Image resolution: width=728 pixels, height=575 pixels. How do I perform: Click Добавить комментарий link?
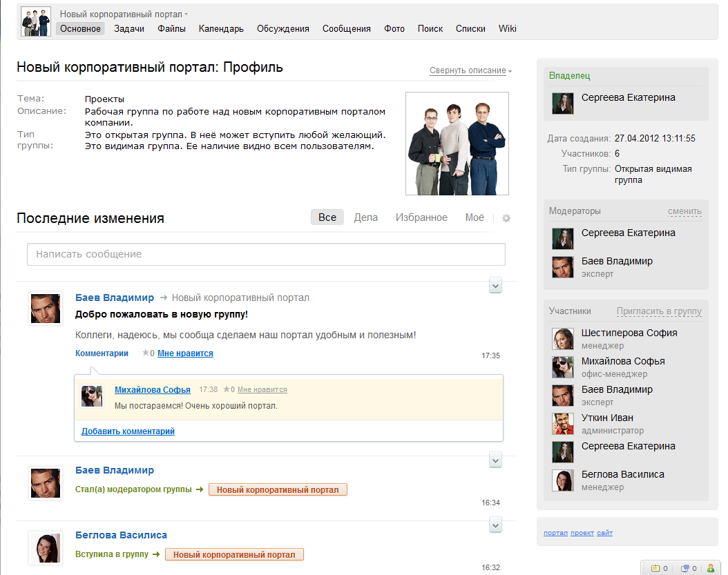[x=128, y=431]
